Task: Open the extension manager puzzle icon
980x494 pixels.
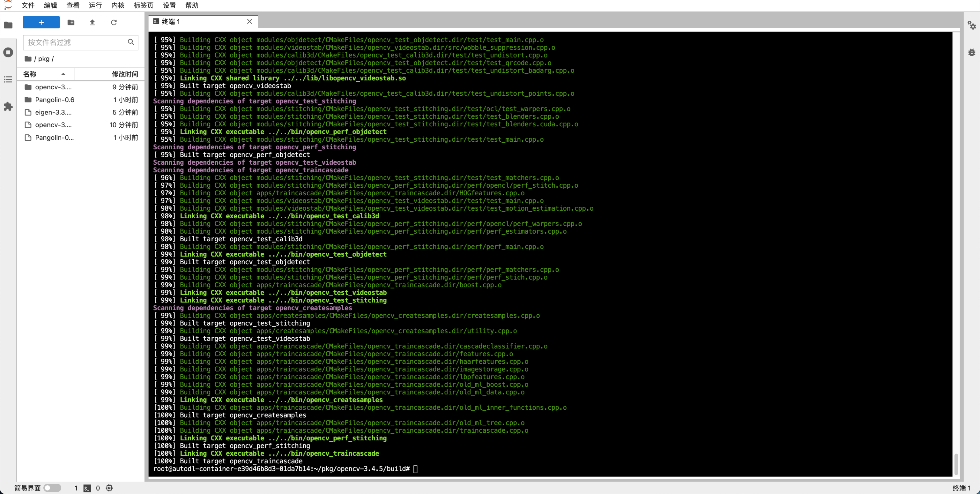Action: coord(8,107)
